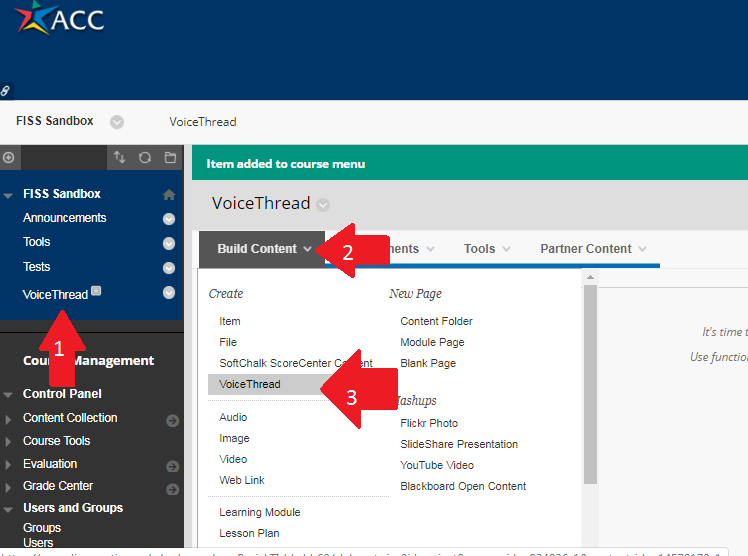Click the VoiceThread breadcrumb text
Image resolution: width=748 pixels, height=556 pixels.
point(203,122)
